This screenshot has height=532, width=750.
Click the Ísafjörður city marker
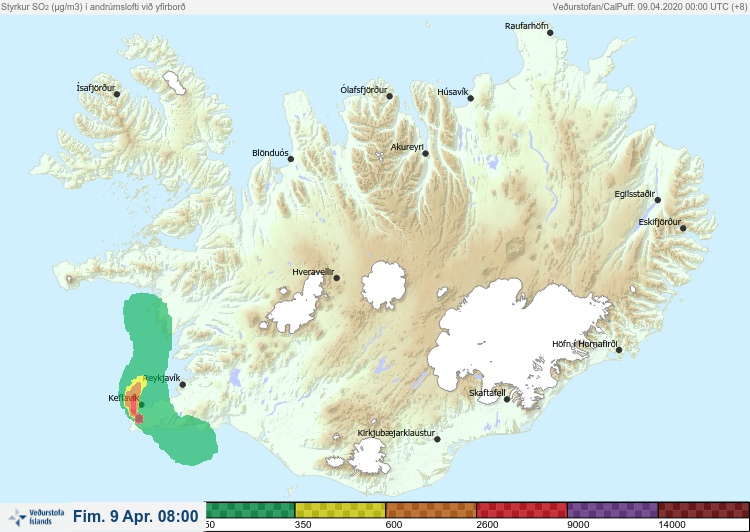pyautogui.click(x=117, y=94)
